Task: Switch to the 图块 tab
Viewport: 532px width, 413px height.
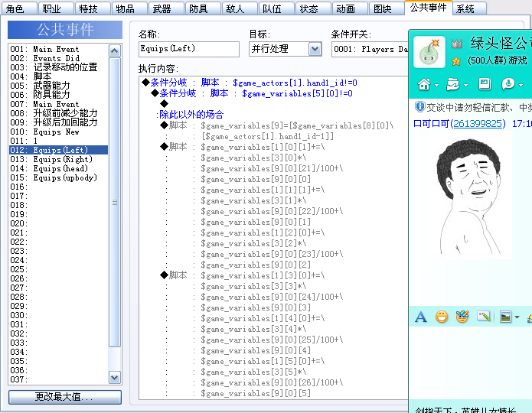Action: coord(387,8)
